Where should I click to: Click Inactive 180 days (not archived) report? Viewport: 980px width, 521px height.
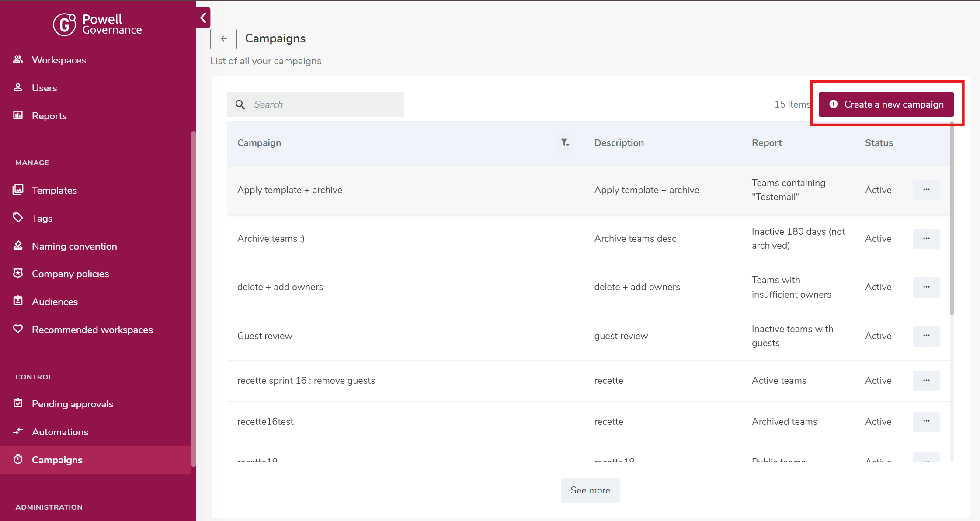tap(798, 239)
